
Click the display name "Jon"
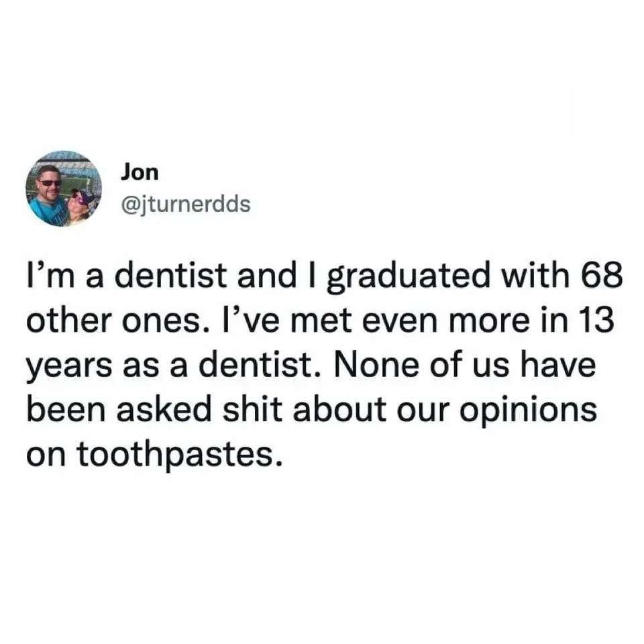coord(140,172)
